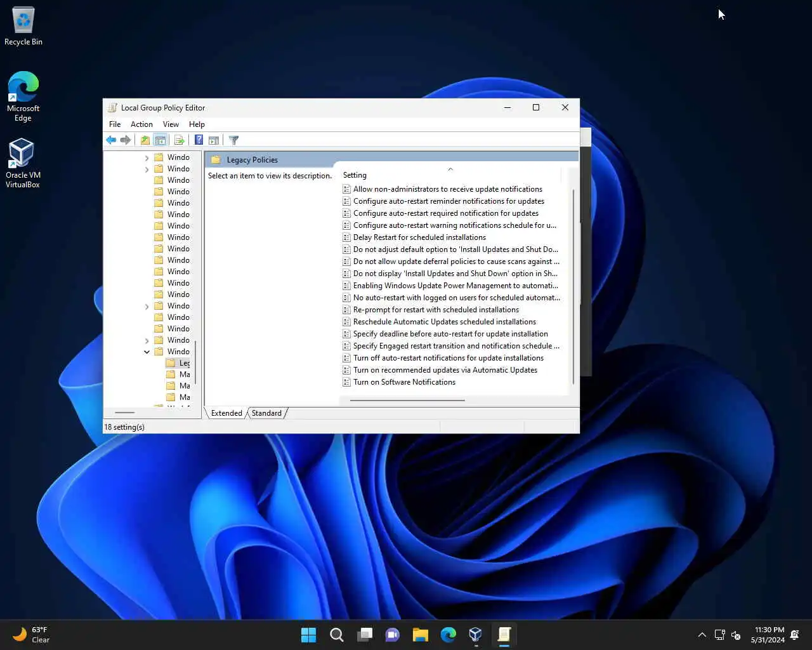
Task: Open the View menu
Action: coord(171,124)
